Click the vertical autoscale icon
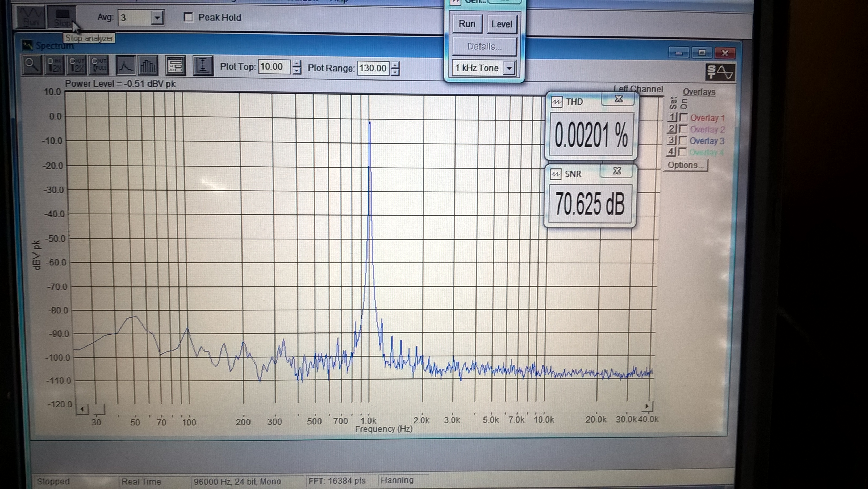The width and height of the screenshot is (868, 489). click(203, 65)
